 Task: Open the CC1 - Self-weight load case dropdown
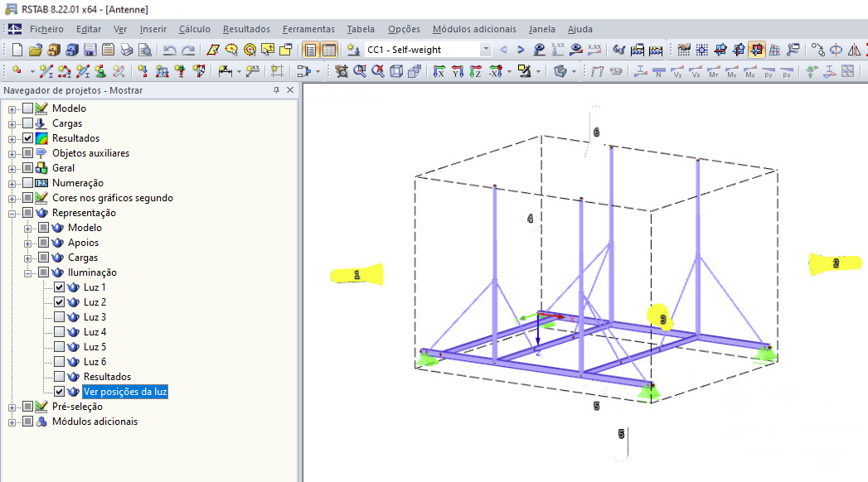[x=486, y=50]
